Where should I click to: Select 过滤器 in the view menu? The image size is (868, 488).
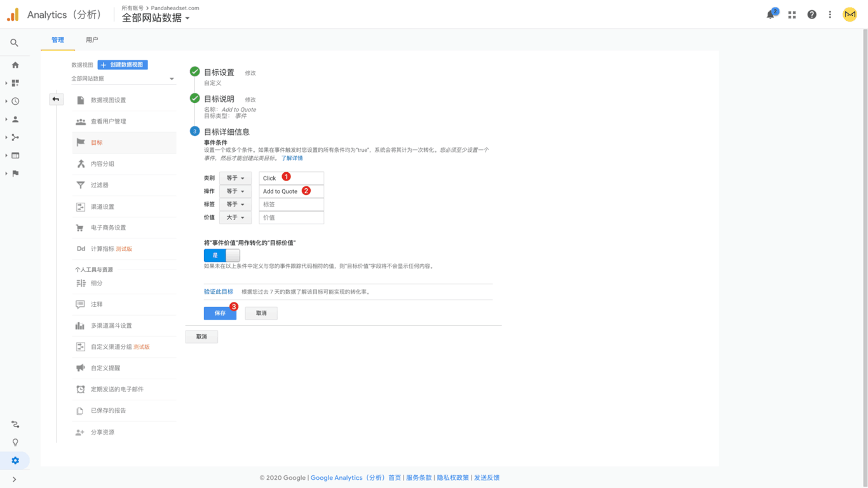coord(100,185)
